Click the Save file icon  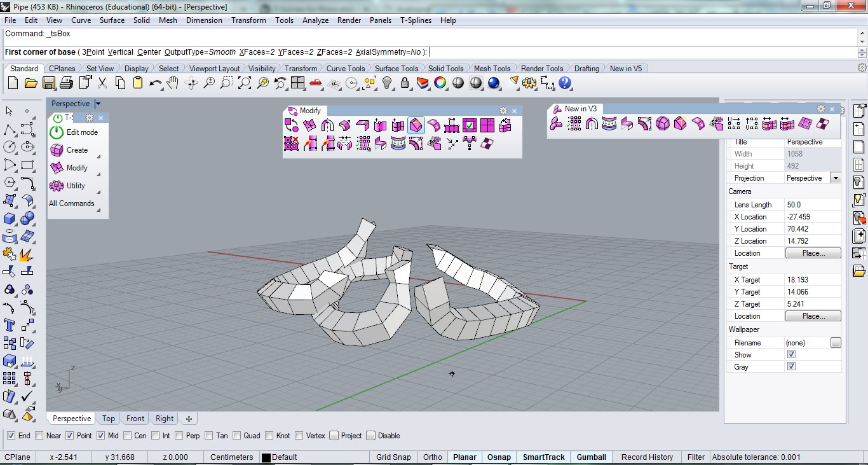click(49, 83)
